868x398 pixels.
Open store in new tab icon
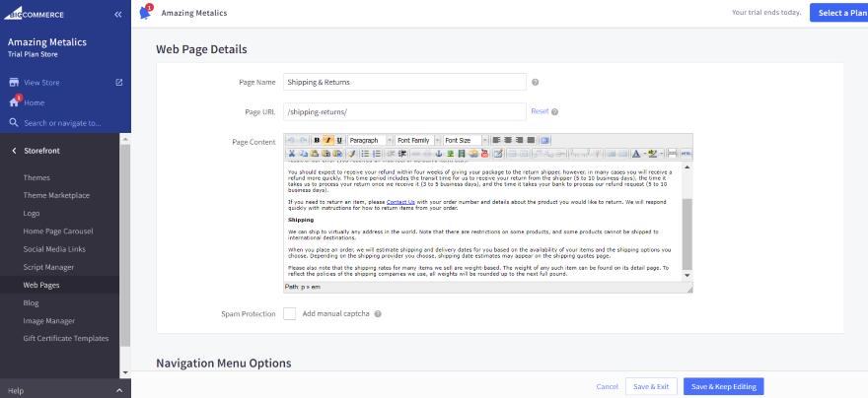[x=118, y=83]
